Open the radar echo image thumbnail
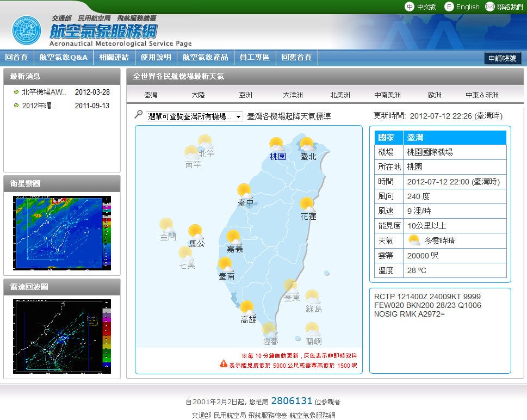 [x=62, y=336]
